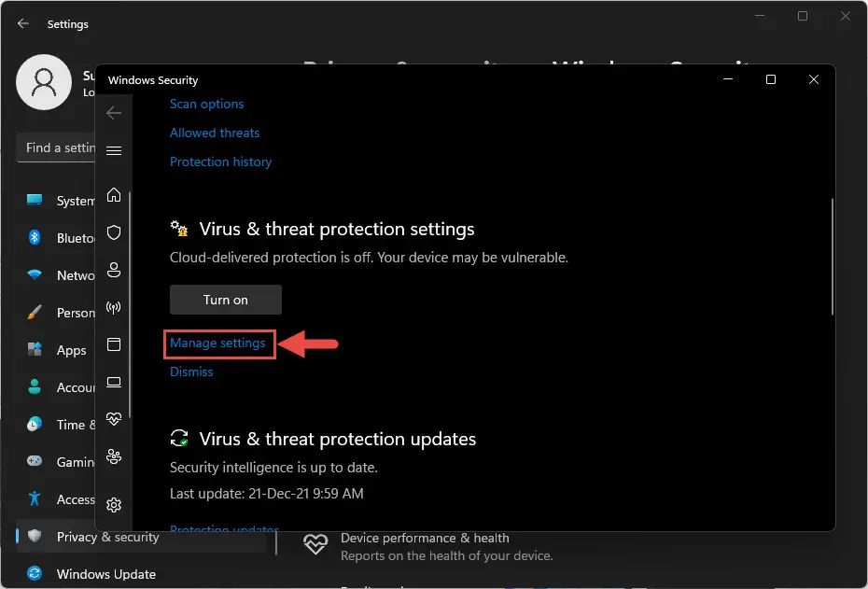This screenshot has height=589, width=868.
Task: Open Allowed threats link
Action: click(215, 133)
